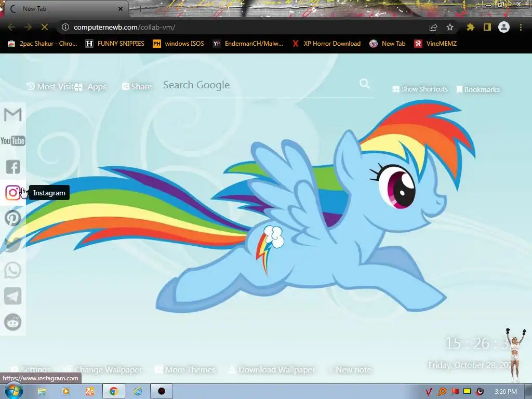Open the Telegram sidebar shortcut
This screenshot has height=399, width=532.
13,296
